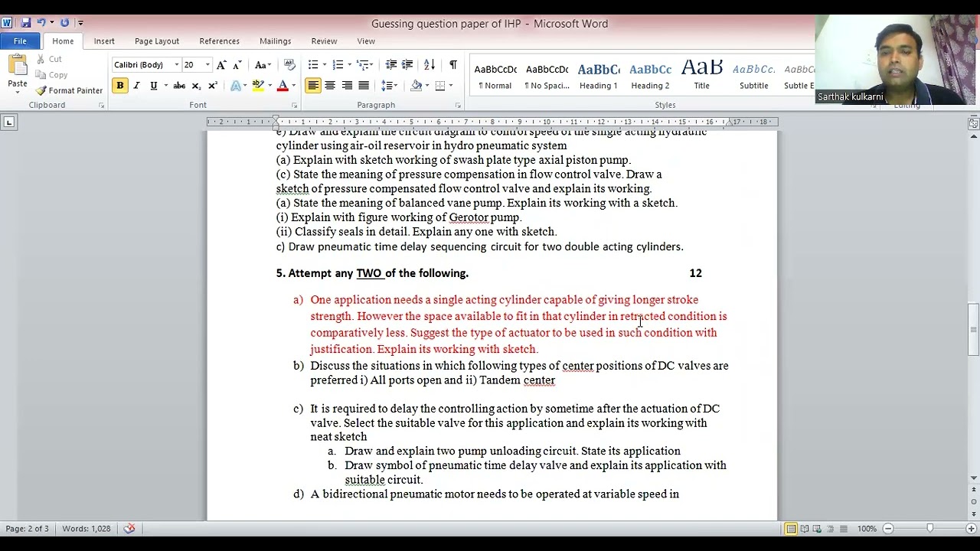
Task: Toggle Align Text Left
Action: click(313, 86)
